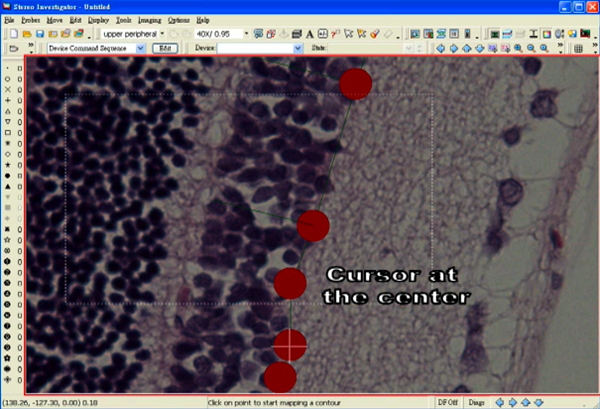
Task: Click the zoom in magnifier icon
Action: click(517, 48)
